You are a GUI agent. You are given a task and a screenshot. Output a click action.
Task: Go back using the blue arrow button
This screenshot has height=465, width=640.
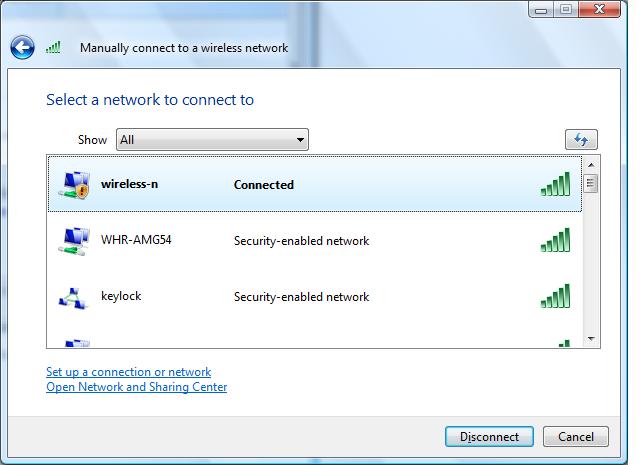(22, 48)
